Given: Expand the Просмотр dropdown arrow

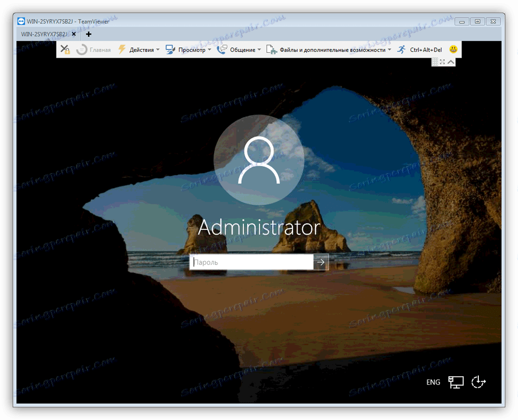Looking at the screenshot, I should [209, 50].
